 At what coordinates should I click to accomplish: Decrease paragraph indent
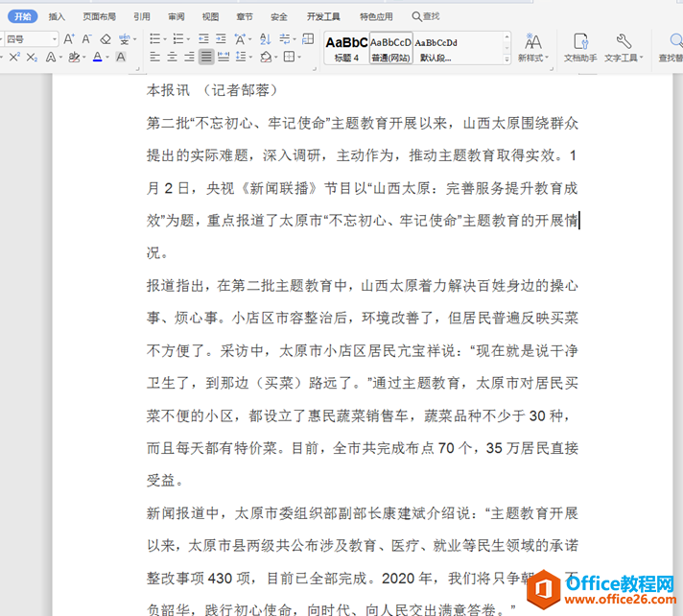coord(203,39)
